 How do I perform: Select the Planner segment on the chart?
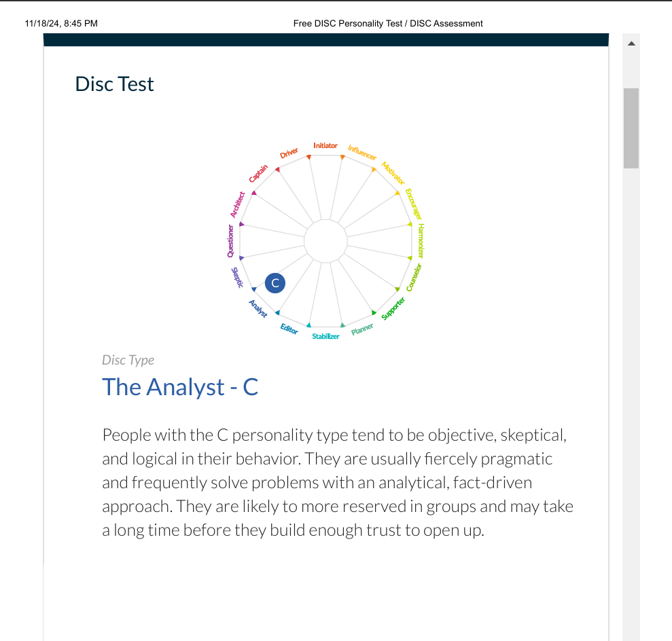(x=362, y=327)
